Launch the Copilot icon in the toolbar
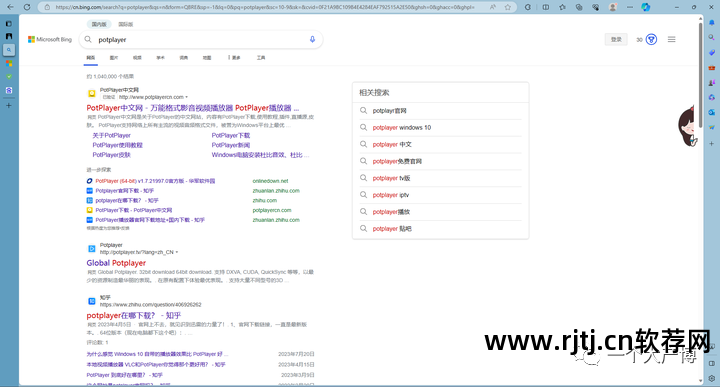Viewport: 720px width, 387px height. pyautogui.click(x=646, y=7)
